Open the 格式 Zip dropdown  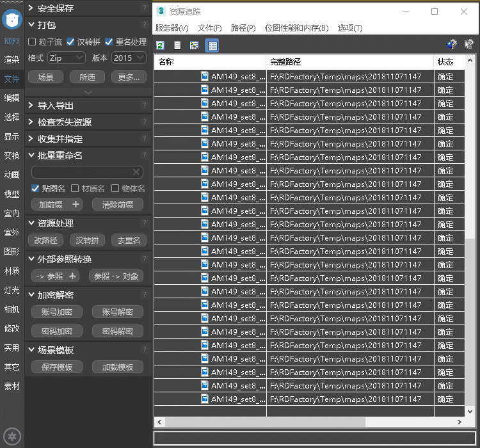67,58
